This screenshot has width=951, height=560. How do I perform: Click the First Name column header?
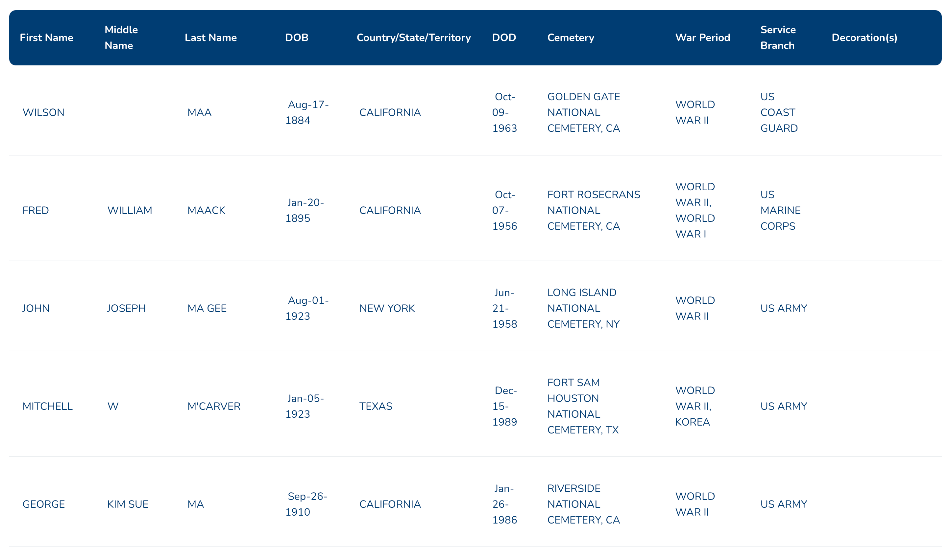click(46, 38)
